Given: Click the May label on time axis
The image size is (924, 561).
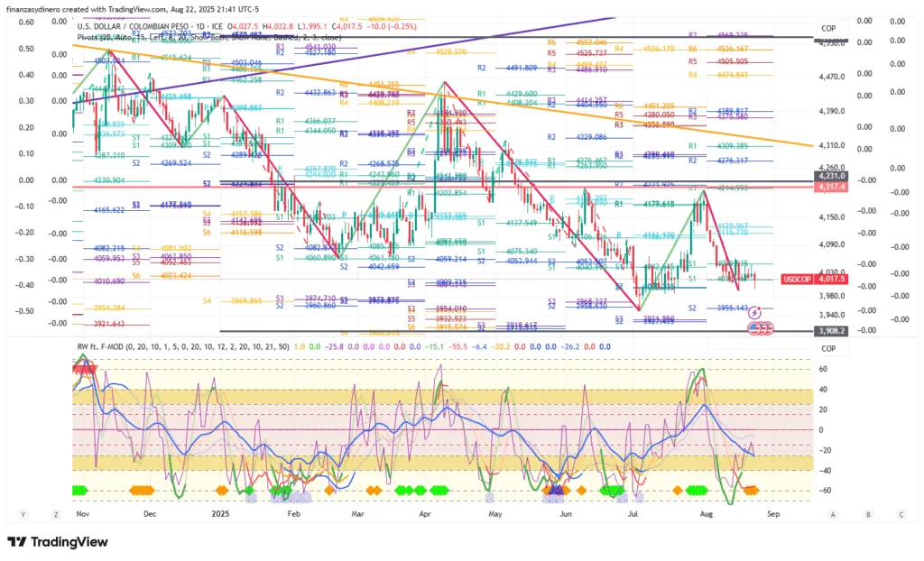Looking at the screenshot, I should [495, 514].
